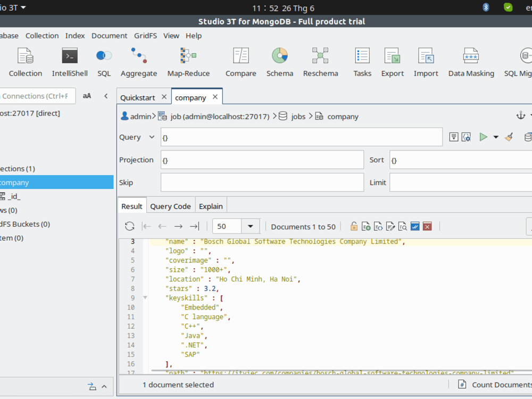Click the Count Documents button
This screenshot has width=532, height=399.
[495, 385]
